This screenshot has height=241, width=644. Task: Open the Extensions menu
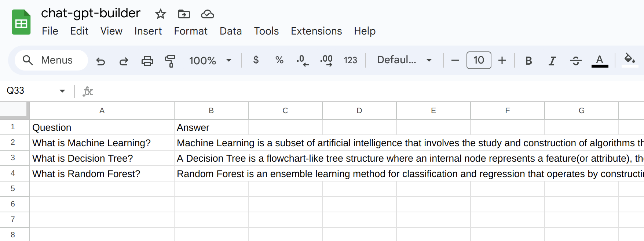tap(316, 31)
